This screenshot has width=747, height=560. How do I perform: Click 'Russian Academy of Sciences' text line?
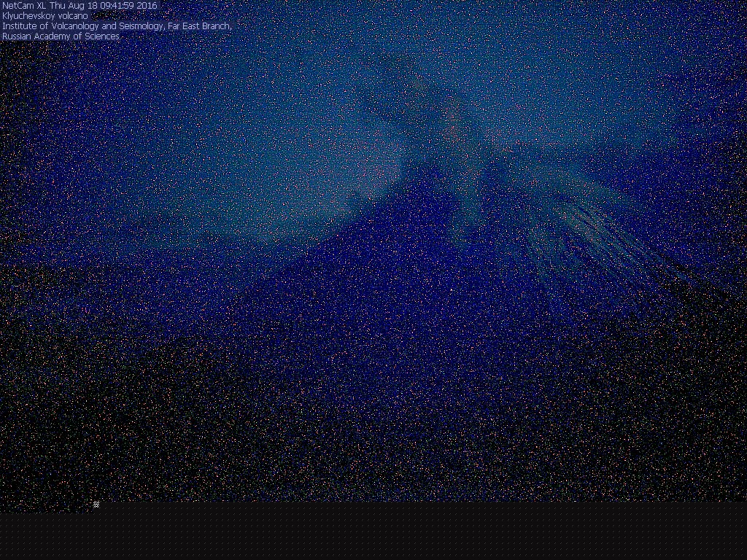coord(61,36)
